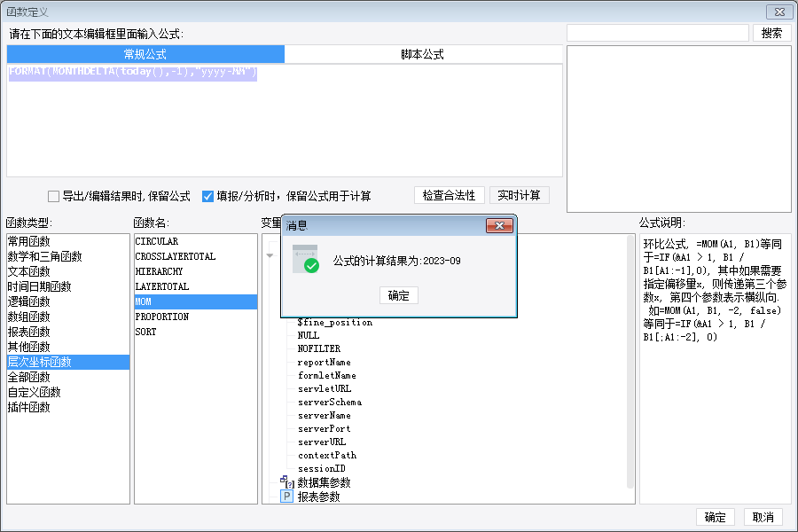The height and width of the screenshot is (532, 798).
Task: Switch to the 脚本公式 tab
Action: (423, 54)
